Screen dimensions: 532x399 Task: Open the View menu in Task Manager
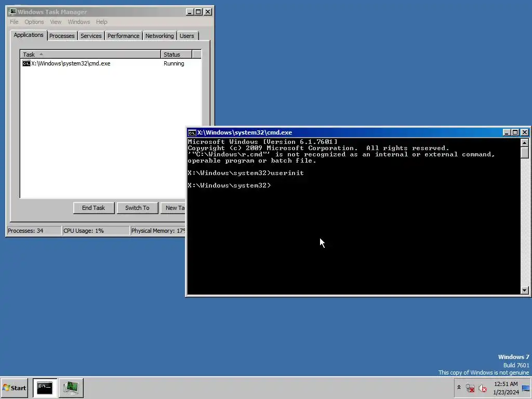click(56, 22)
